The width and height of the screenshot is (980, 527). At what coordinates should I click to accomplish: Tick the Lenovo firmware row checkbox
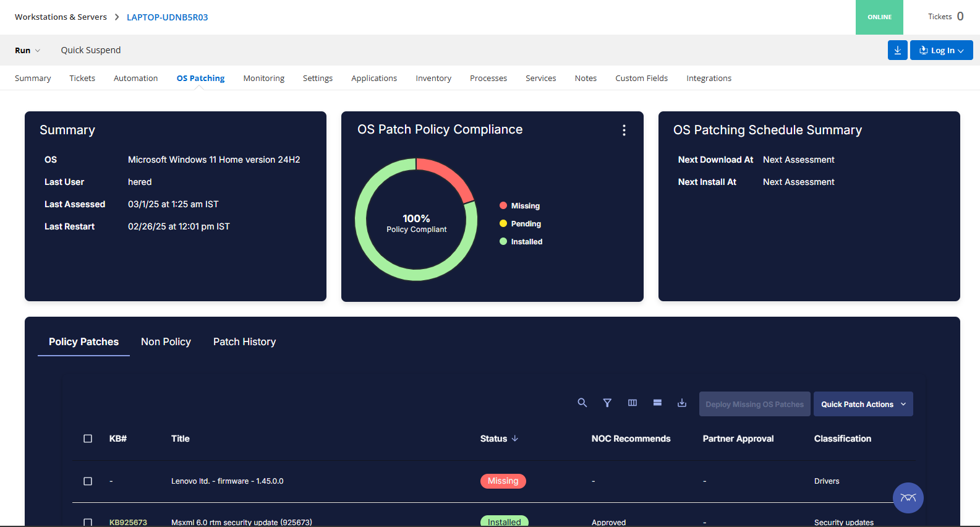point(88,481)
